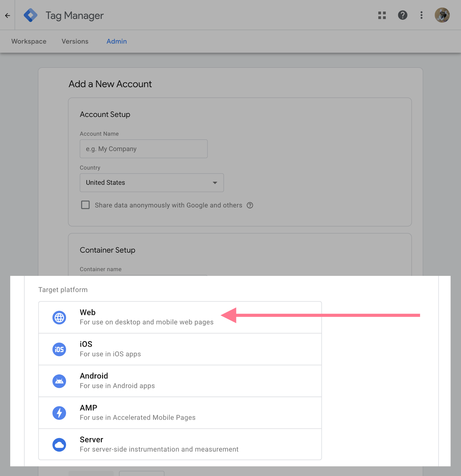Click the Tag Manager logo
Viewport: 461px width, 476px height.
tap(31, 15)
